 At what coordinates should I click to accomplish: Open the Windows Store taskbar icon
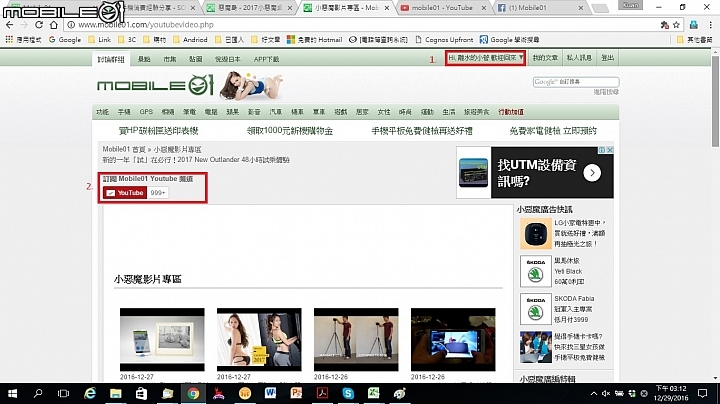141,393
